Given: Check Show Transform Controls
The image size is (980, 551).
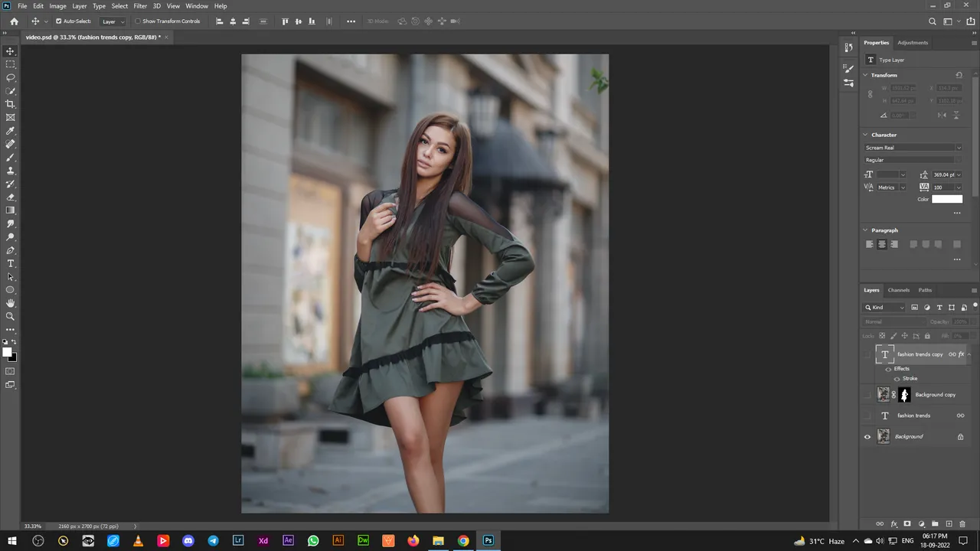Looking at the screenshot, I should tap(138, 21).
